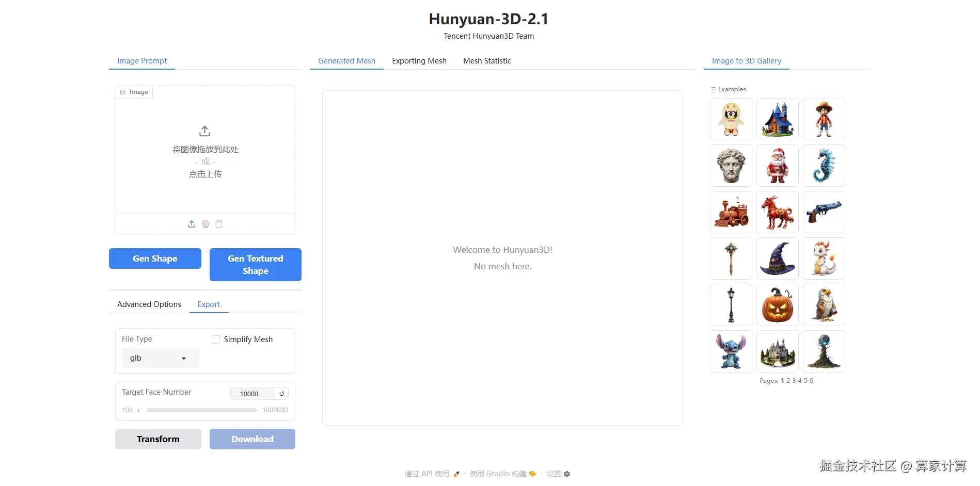Pick the blue-roofed house example
This screenshot has width=980, height=486.
tap(778, 119)
